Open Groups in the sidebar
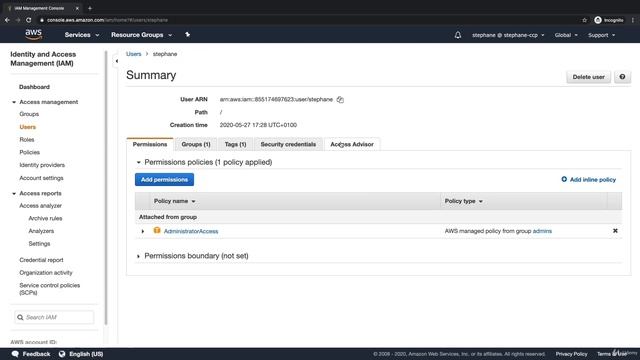The image size is (640, 360). click(29, 114)
